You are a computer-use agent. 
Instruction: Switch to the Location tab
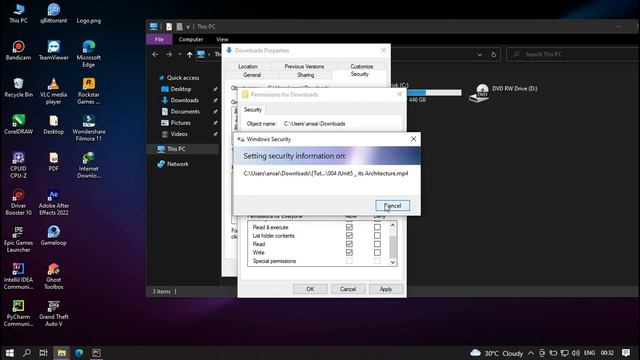coord(248,66)
